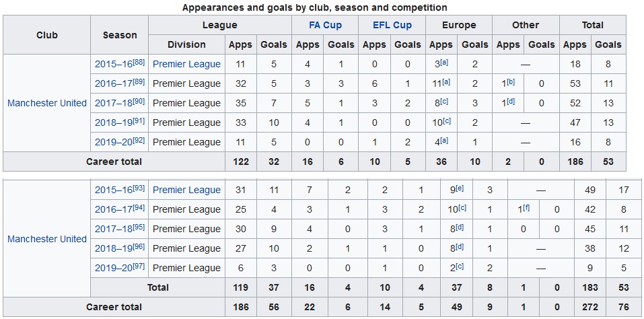Open 2017–18 season link beside citation 95
Screen dimensions: 644x319
[x=114, y=229]
